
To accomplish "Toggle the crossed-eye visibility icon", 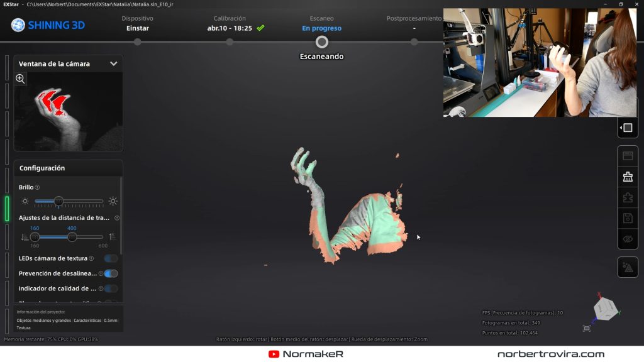I will tap(627, 239).
